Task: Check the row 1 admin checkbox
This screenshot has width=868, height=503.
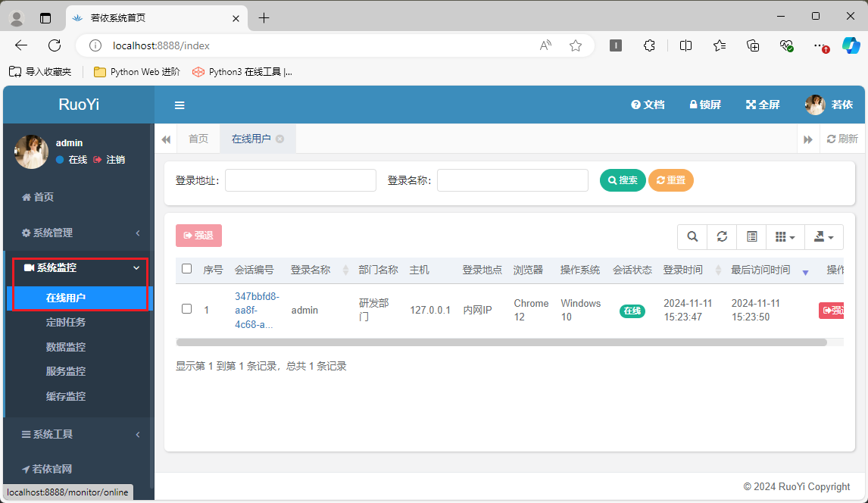Action: click(186, 309)
